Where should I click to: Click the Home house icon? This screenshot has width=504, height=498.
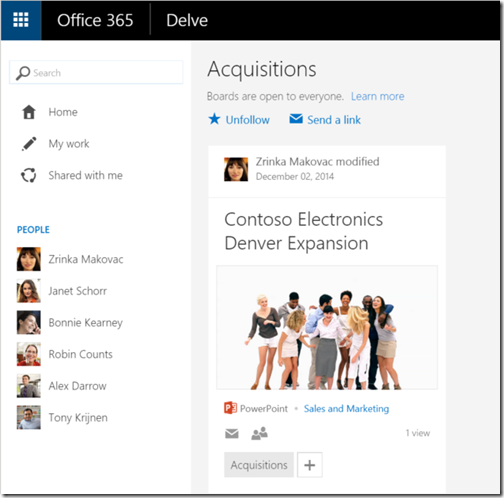click(29, 112)
